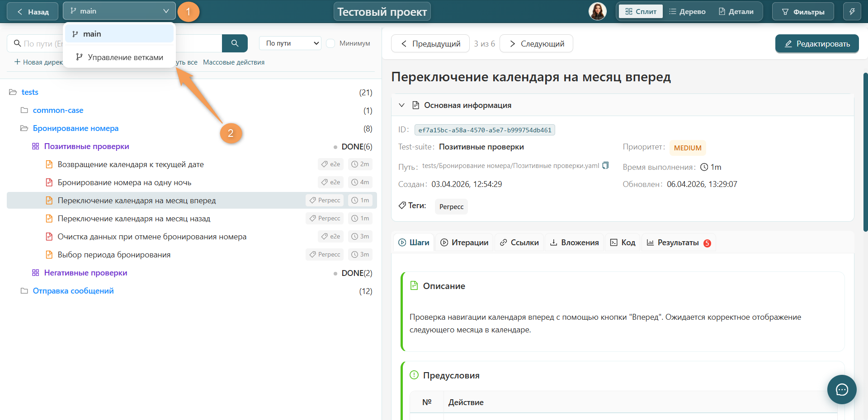This screenshot has width=868, height=420.
Task: Expand Отправка сообщений folder
Action: coord(73,291)
